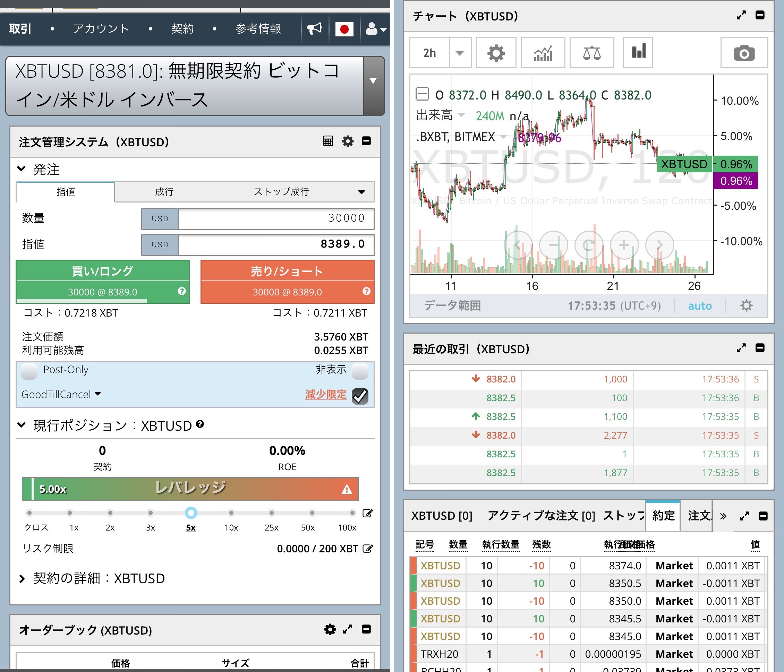Viewport: 784px width, 672px height.
Task: Uncheck the 減少限定 reduce-only checkbox
Action: (x=360, y=396)
